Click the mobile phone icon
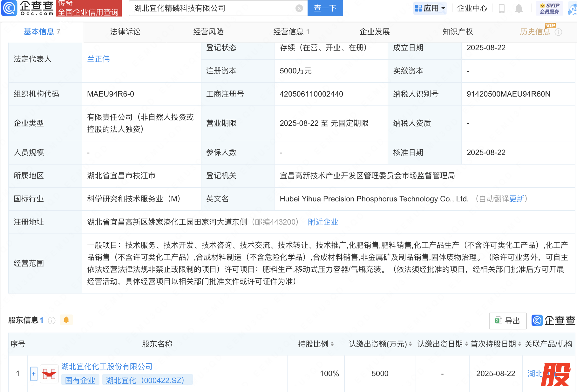Viewport: 577px width, 392px height. tap(502, 8)
